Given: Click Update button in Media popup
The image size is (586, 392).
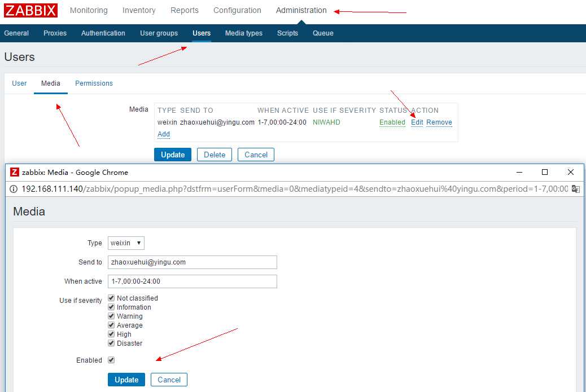Looking at the screenshot, I should (x=126, y=380).
